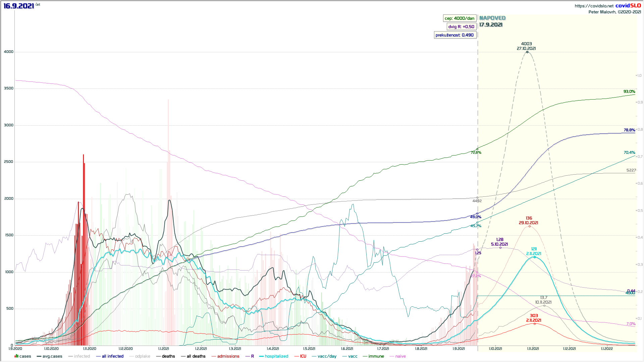Toggle vacc/day legend entry
The width and height of the screenshot is (644, 362).
tap(327, 356)
